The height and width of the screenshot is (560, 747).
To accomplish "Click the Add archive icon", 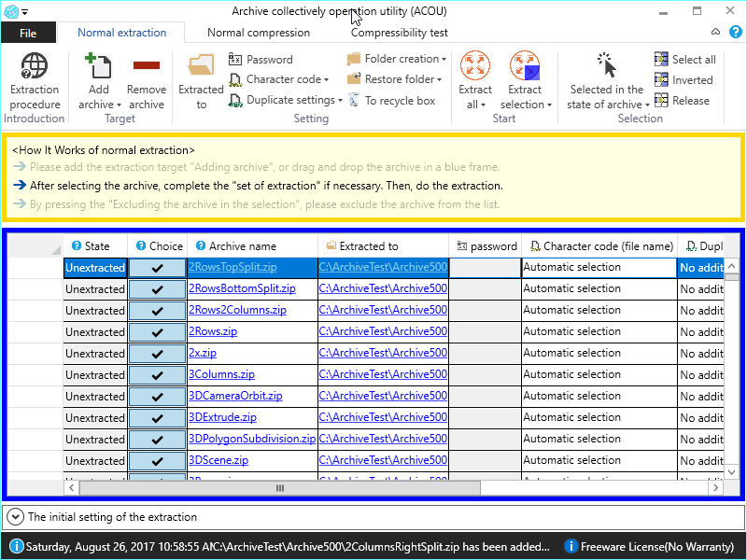I will click(98, 65).
